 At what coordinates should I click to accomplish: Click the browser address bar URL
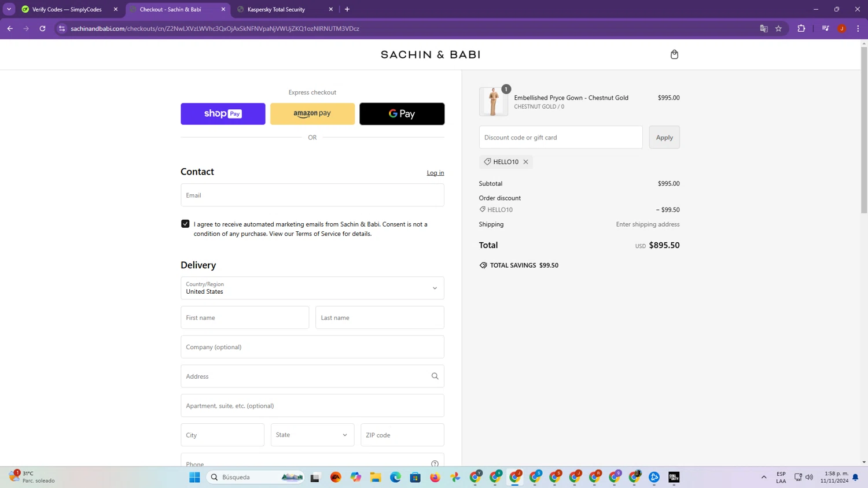point(215,28)
